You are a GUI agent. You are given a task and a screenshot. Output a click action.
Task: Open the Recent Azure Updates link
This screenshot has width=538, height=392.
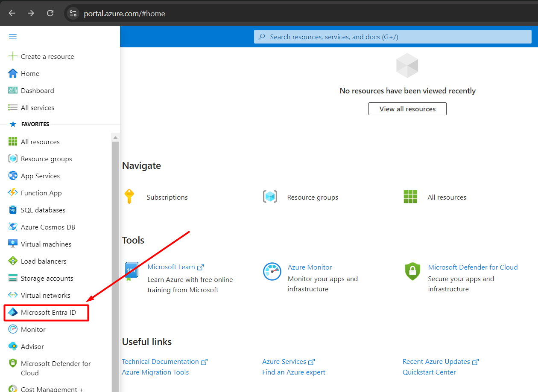tap(441, 361)
